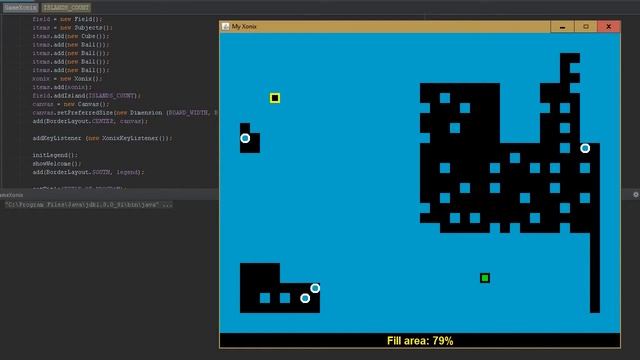Open the run panel gear settings icon
Image resolution: width=640 pixels, height=360 pixels.
[x=636, y=195]
